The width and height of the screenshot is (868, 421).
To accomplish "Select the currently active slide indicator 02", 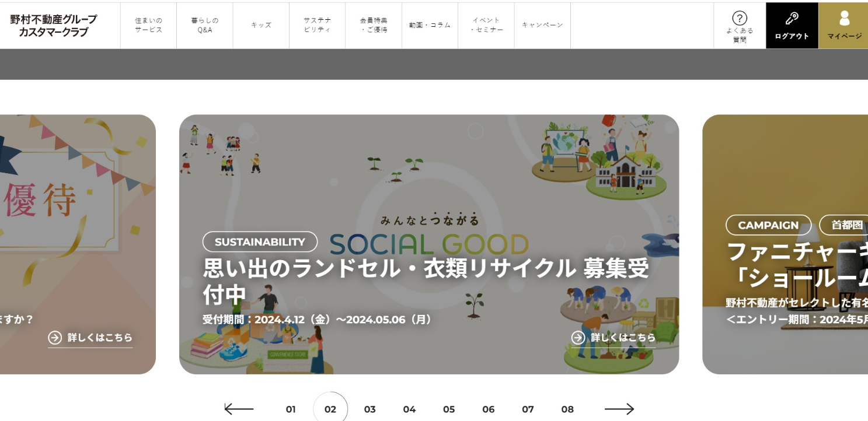I will (330, 409).
